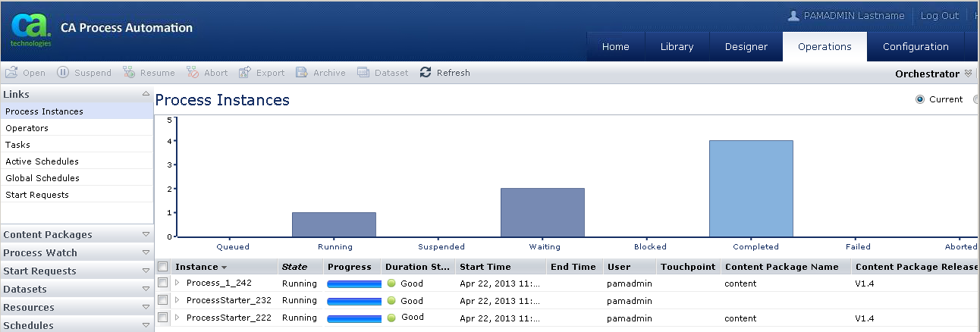Click the Running bar in chart
Image resolution: width=980 pixels, height=332 pixels.
tap(335, 224)
